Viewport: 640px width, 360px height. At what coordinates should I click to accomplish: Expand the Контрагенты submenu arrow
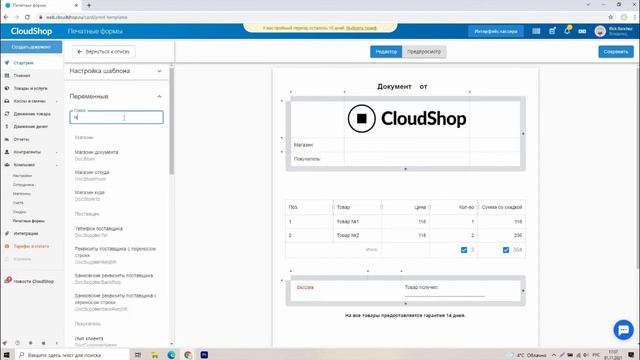(57, 152)
